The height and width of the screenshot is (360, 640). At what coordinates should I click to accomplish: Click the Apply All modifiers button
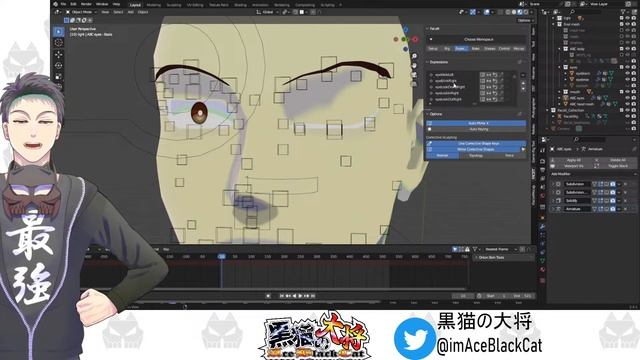[x=573, y=160]
